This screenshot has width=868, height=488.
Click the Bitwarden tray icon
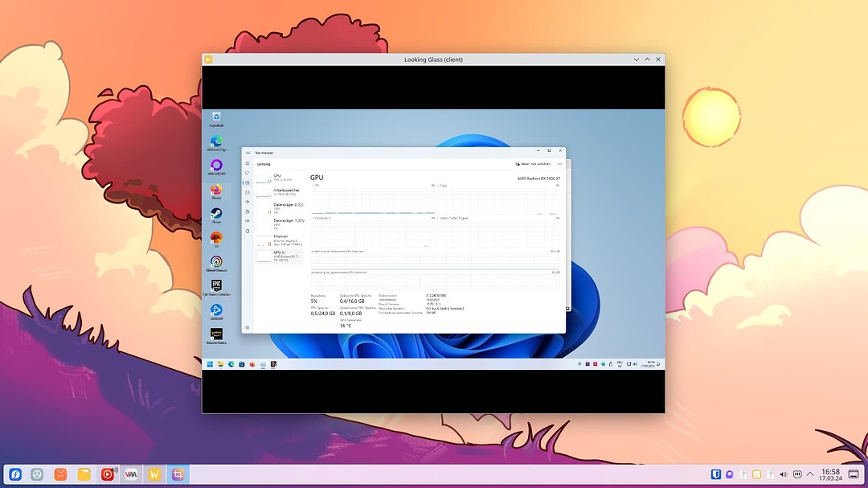click(x=715, y=474)
